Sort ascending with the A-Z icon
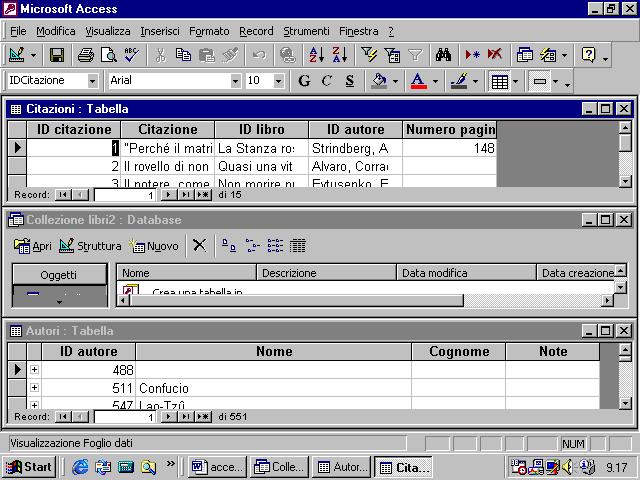Image resolution: width=640 pixels, height=480 pixels. coord(316,55)
